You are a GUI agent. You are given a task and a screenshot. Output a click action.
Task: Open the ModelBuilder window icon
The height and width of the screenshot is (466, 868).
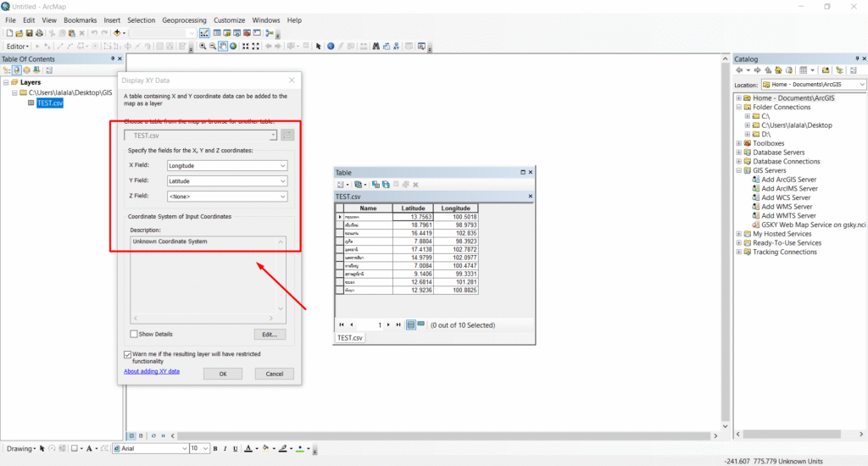[x=270, y=33]
